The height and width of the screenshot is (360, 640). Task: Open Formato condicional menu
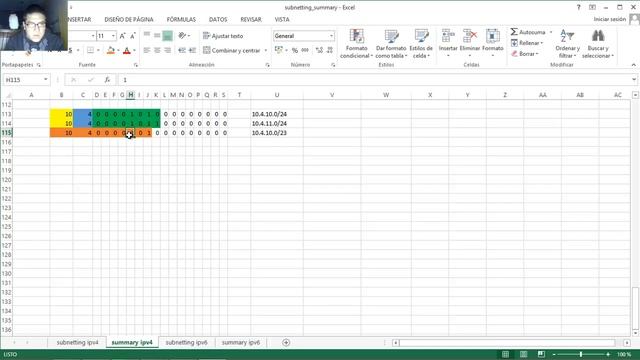click(x=356, y=44)
